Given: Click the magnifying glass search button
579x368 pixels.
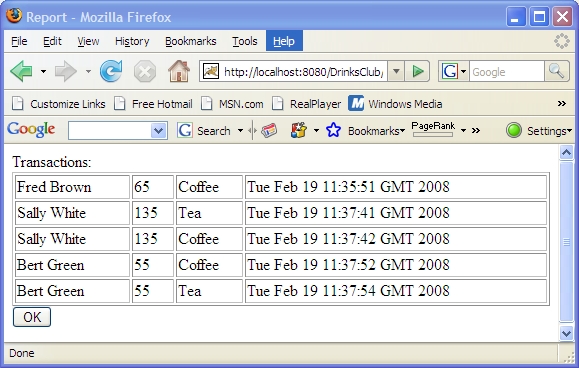Looking at the screenshot, I should point(556,71).
